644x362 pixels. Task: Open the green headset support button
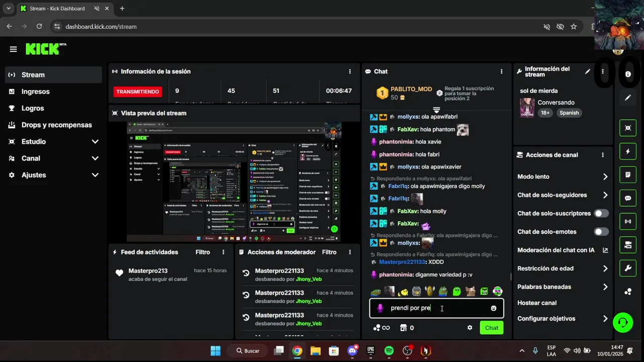pos(623,322)
